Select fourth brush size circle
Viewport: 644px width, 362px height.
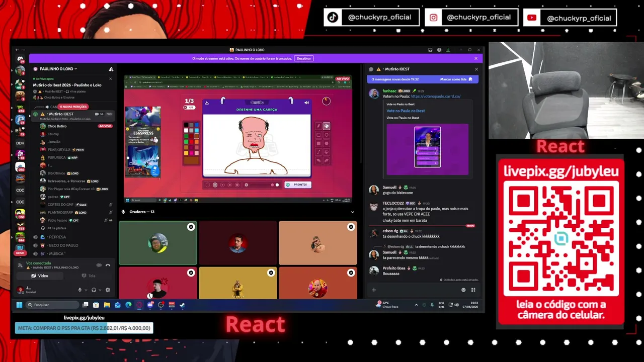point(230,185)
